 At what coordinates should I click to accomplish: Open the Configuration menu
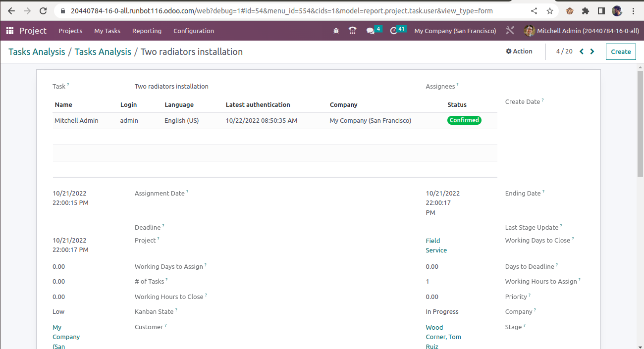coord(193,31)
